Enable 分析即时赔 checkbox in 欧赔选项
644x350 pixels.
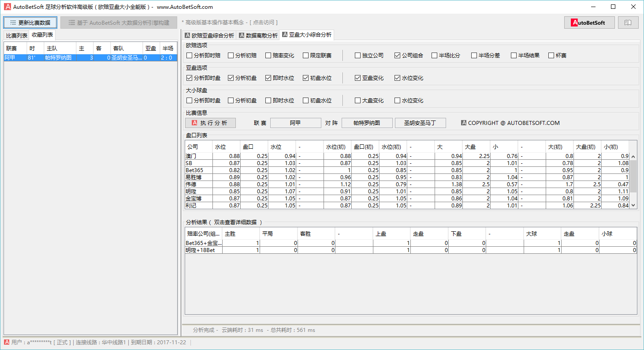tap(189, 56)
